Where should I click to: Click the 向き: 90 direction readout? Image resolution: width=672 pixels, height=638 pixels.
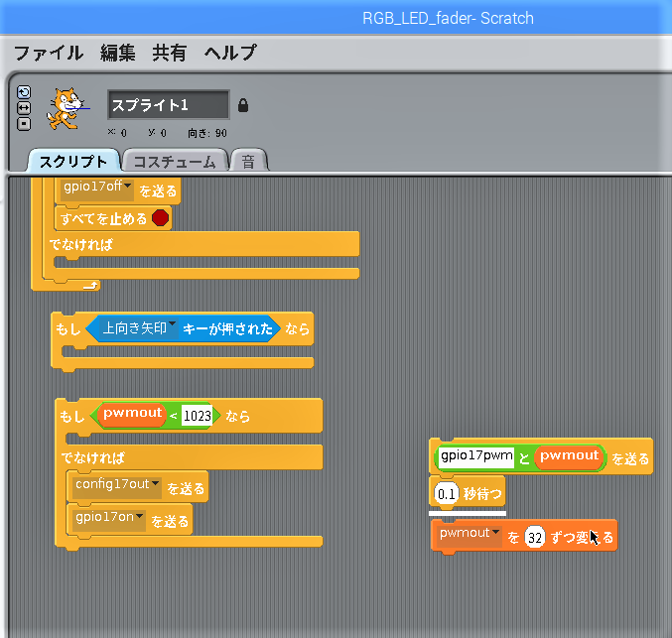(207, 133)
